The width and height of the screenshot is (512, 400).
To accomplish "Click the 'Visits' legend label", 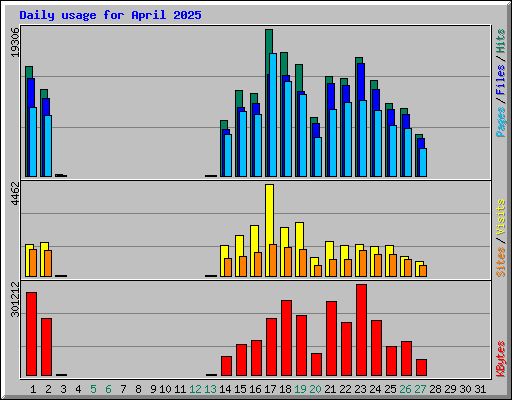I will click(x=500, y=217).
